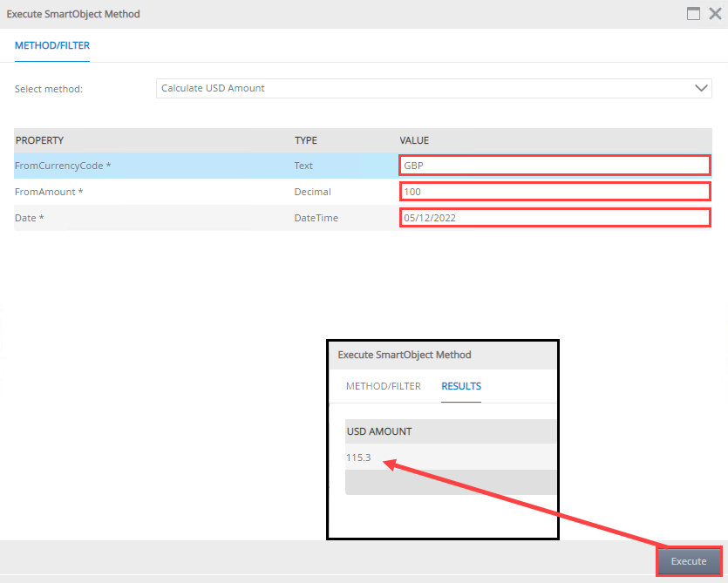The width and height of the screenshot is (728, 583).
Task: Click the PROPERTY column header
Action: (40, 140)
